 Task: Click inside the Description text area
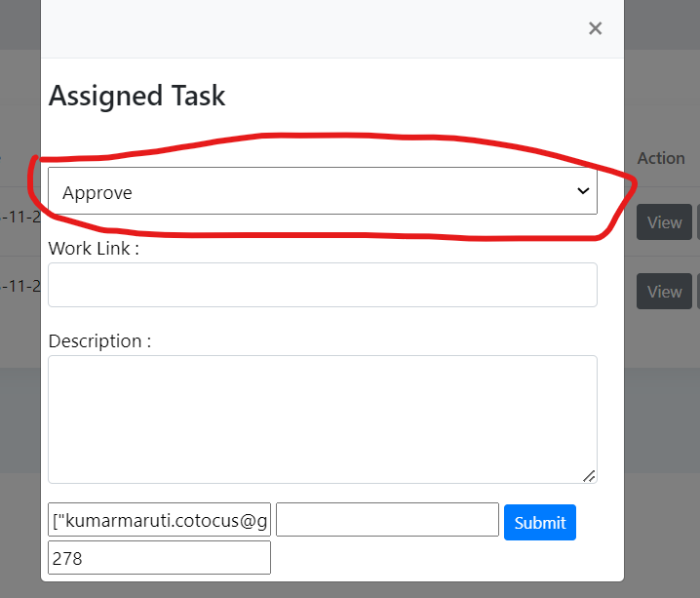point(322,419)
